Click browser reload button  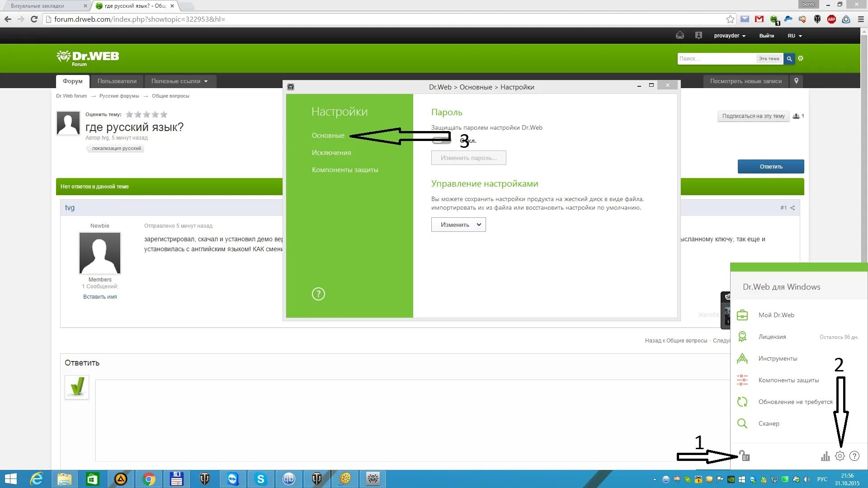tap(34, 19)
